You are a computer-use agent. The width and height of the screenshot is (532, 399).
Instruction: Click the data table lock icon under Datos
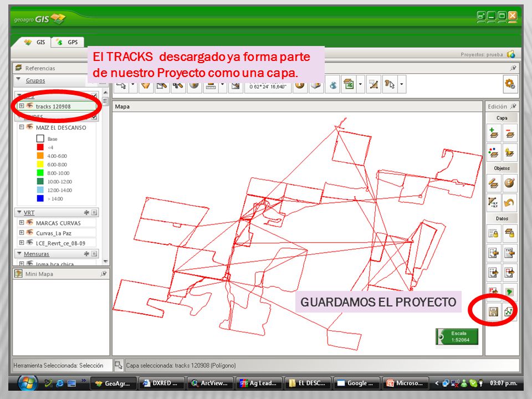(493, 233)
